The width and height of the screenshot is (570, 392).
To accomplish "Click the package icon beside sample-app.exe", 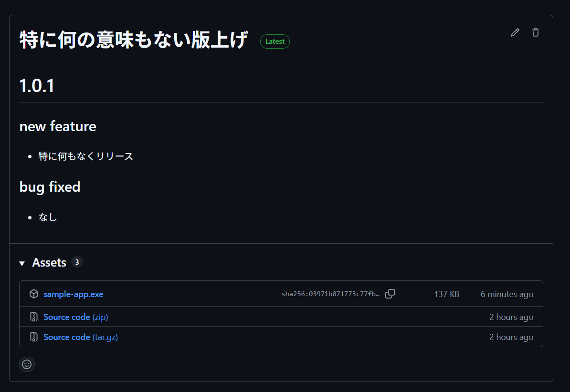I will (34, 294).
